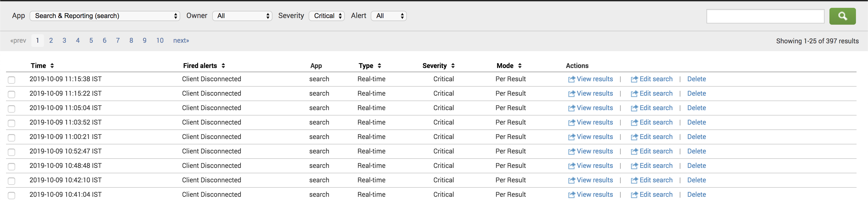Viewport: 868px width, 201px height.
Task: Open the App selector dropdown
Action: click(x=105, y=16)
